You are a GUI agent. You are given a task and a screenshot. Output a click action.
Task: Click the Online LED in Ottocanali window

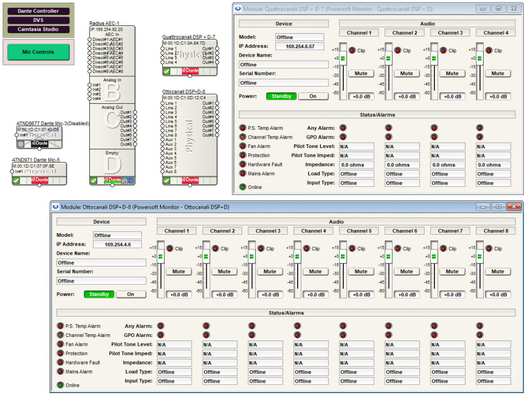tap(60, 385)
